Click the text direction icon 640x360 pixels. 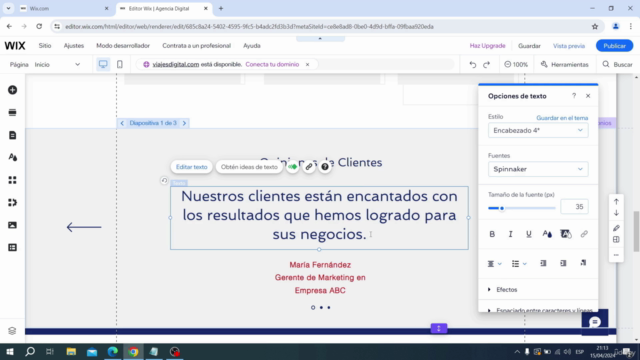(583, 263)
